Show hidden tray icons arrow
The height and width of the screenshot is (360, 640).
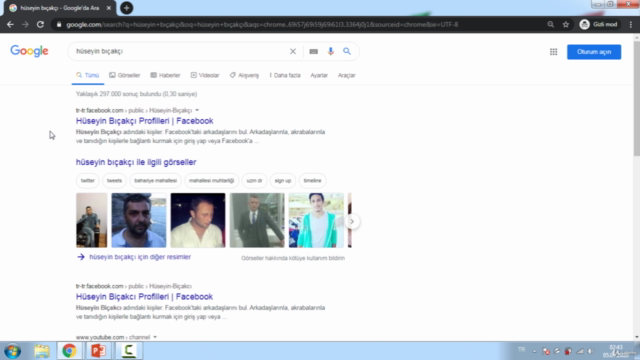[534, 351]
